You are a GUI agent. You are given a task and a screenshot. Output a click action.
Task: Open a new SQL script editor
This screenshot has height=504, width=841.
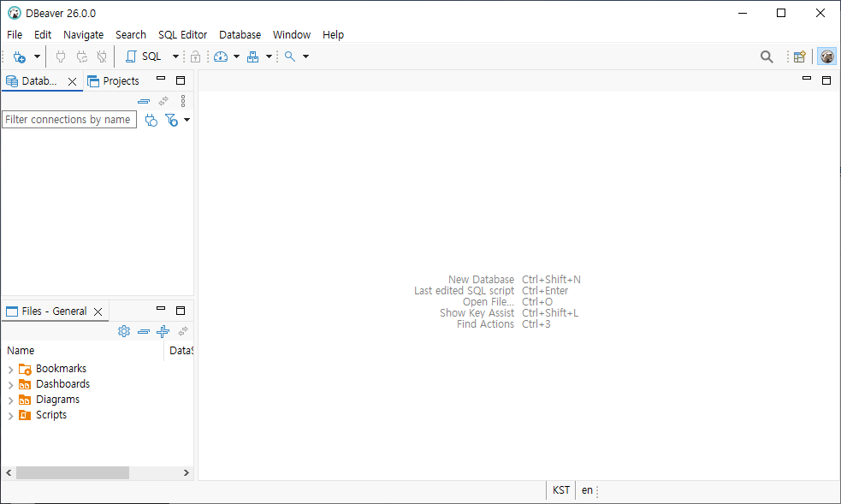click(x=144, y=56)
